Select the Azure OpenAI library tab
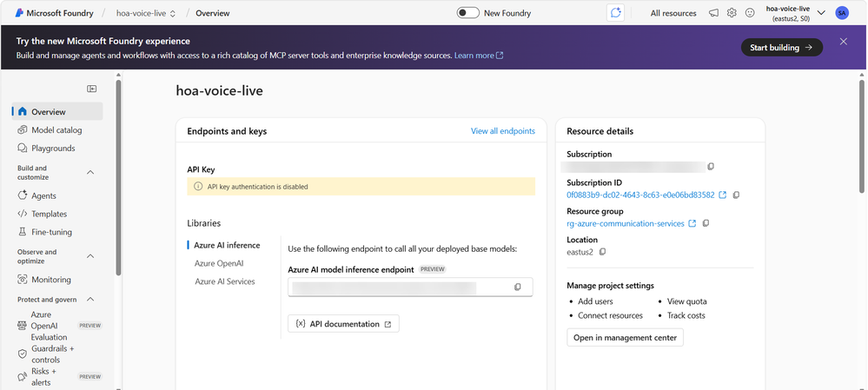The image size is (868, 390). pos(219,263)
